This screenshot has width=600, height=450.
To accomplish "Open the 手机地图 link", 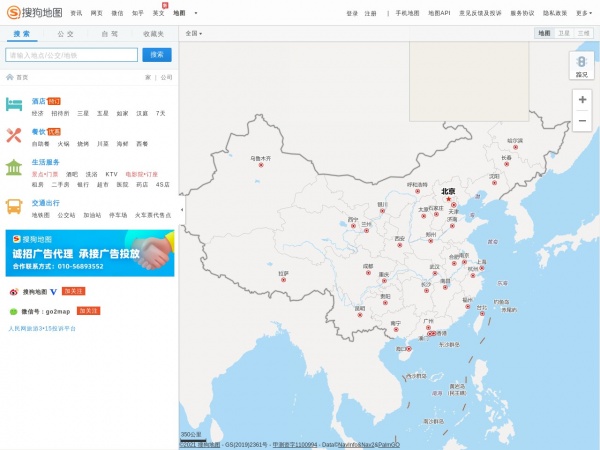I will pos(407,13).
